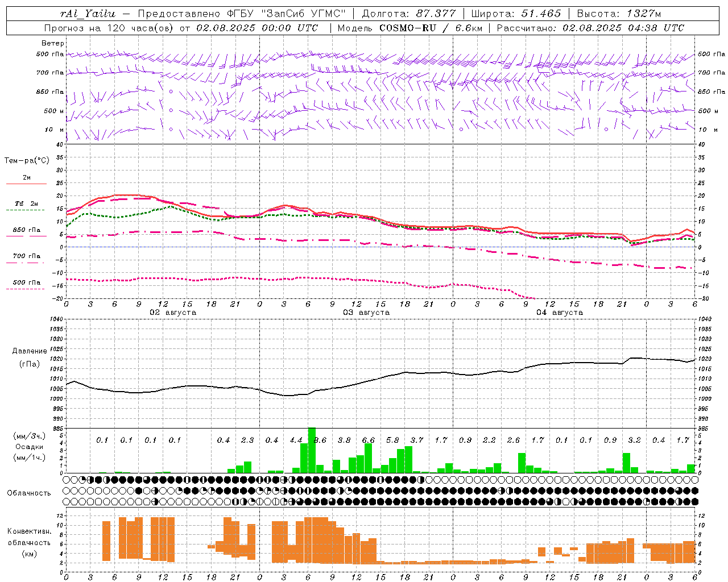
Task: Click the precipitation total "3.8"
Action: point(344,440)
